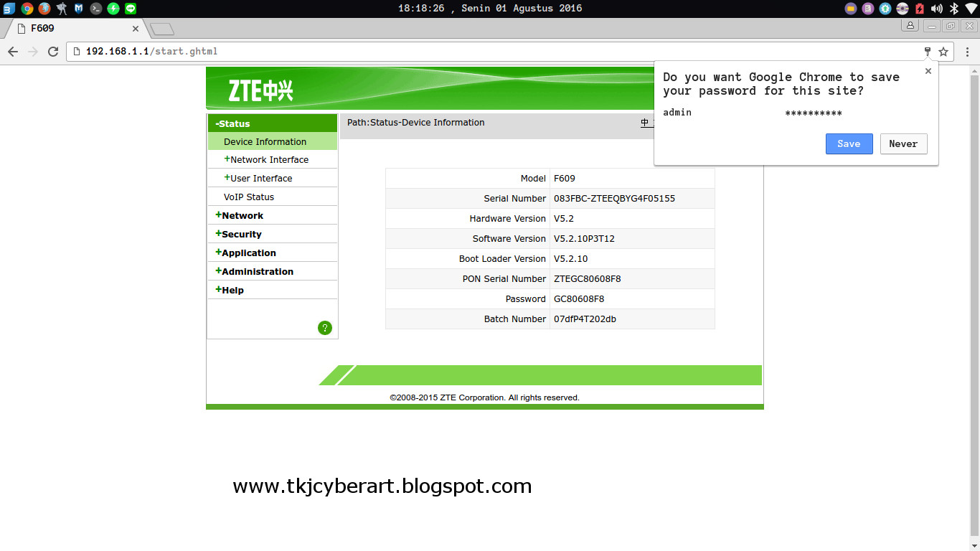Open Malwarebytes icon in the top panel

coord(79,9)
